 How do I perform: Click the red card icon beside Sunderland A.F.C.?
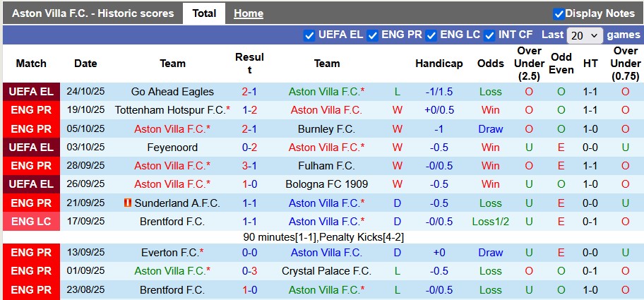(128, 203)
